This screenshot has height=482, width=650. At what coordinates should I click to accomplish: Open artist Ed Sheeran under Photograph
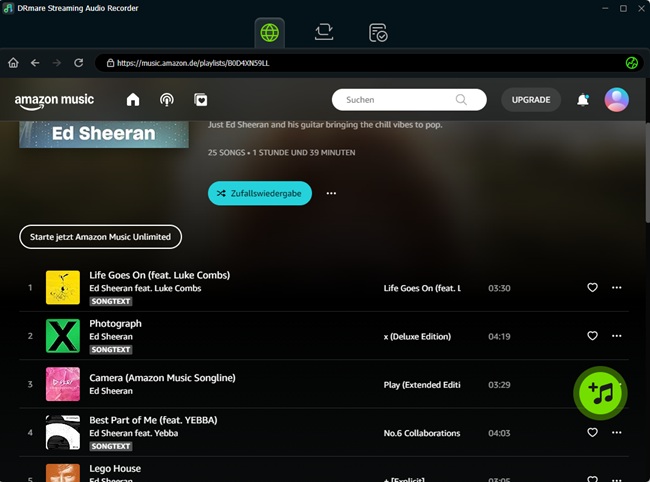pyautogui.click(x=111, y=337)
